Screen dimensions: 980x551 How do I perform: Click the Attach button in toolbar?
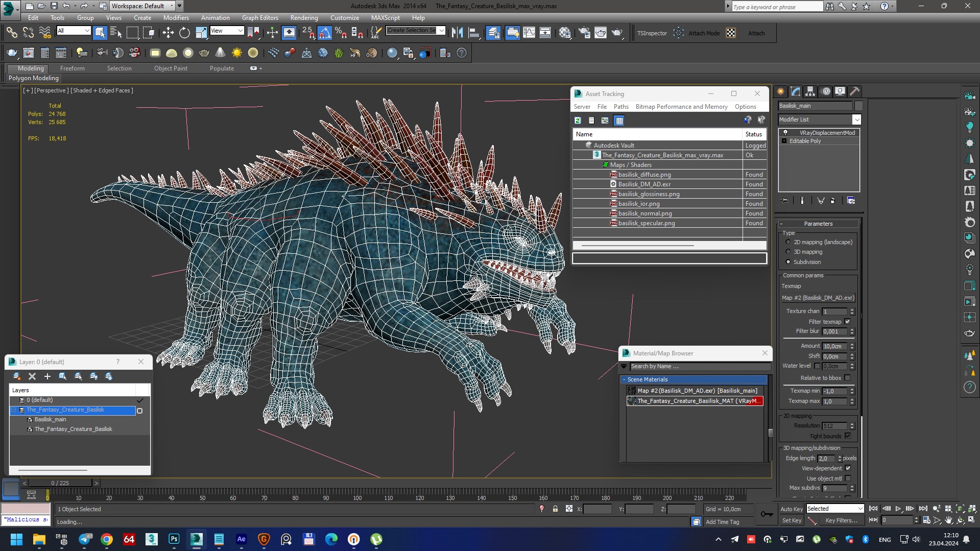click(x=756, y=33)
